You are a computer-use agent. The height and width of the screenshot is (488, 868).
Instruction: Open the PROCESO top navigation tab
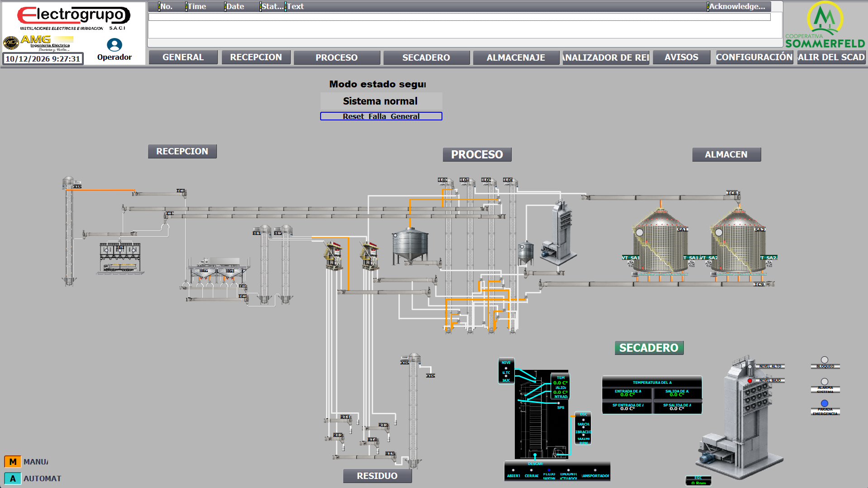point(336,57)
